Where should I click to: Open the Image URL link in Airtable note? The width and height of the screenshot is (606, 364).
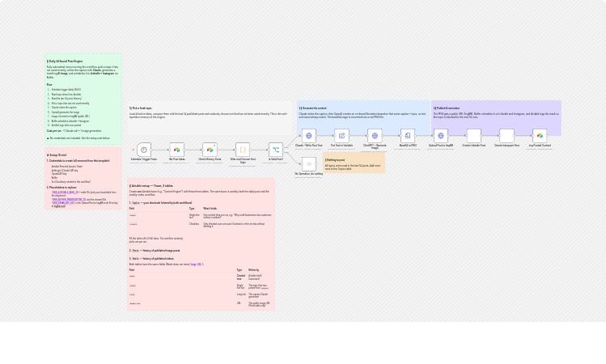(195, 265)
